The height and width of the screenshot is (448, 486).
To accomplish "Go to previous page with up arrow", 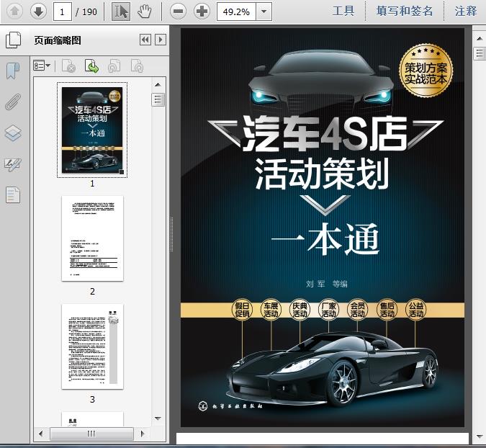I will [x=14, y=12].
